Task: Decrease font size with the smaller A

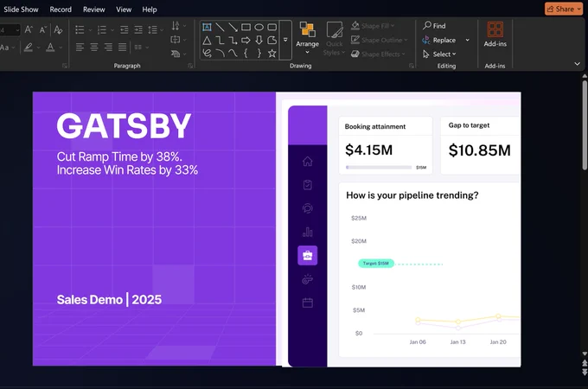Action: (43, 29)
